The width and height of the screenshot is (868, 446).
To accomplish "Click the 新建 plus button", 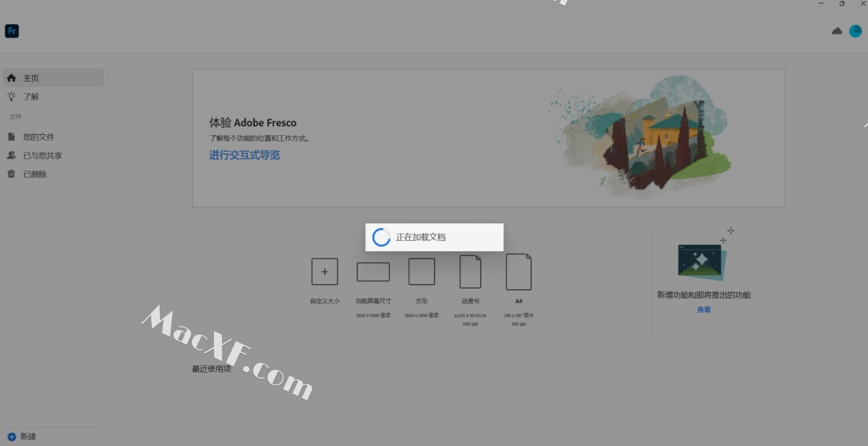I will [x=12, y=437].
